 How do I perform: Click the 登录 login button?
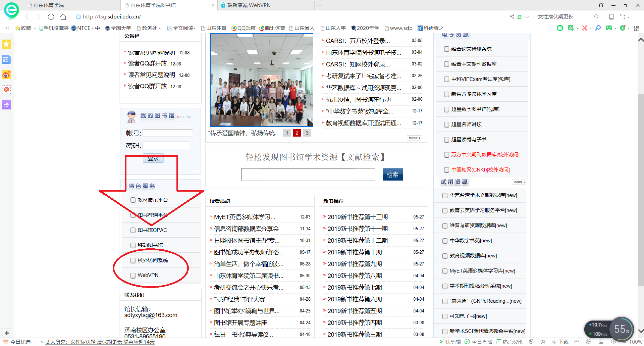click(x=153, y=158)
